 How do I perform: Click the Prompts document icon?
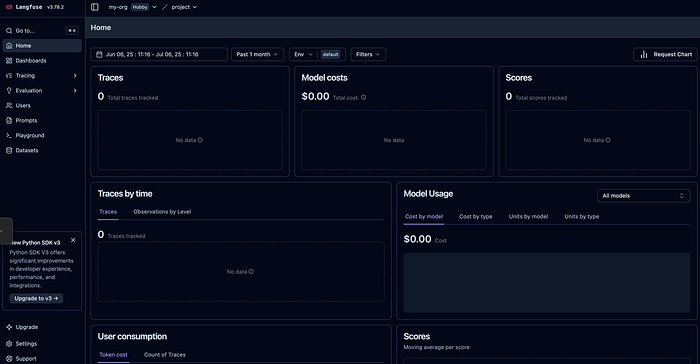point(9,121)
